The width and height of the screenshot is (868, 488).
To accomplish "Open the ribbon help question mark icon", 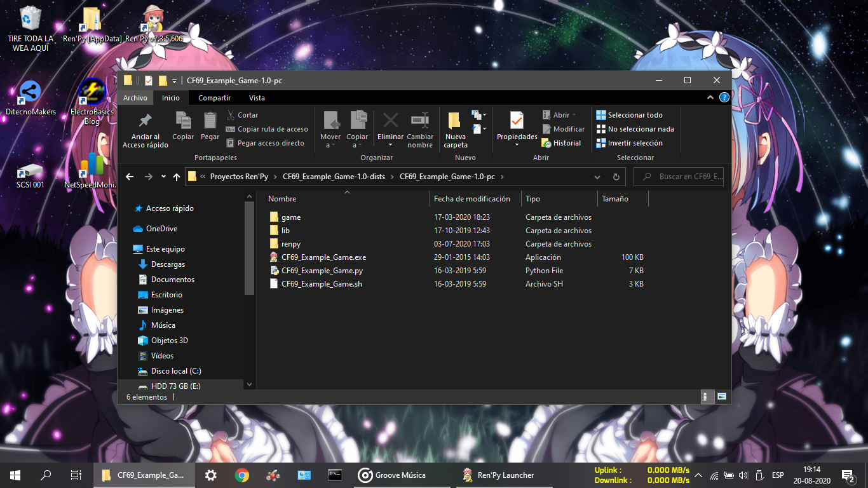I will (724, 98).
